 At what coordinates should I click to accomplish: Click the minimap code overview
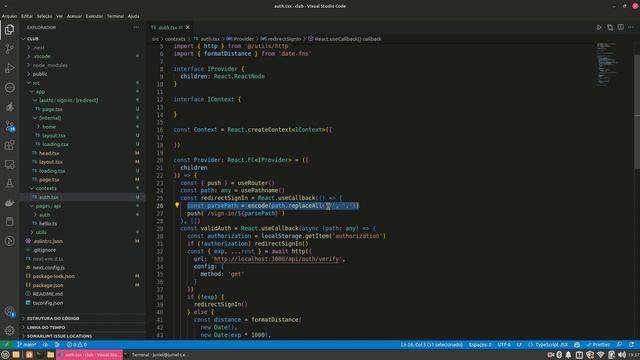607,64
